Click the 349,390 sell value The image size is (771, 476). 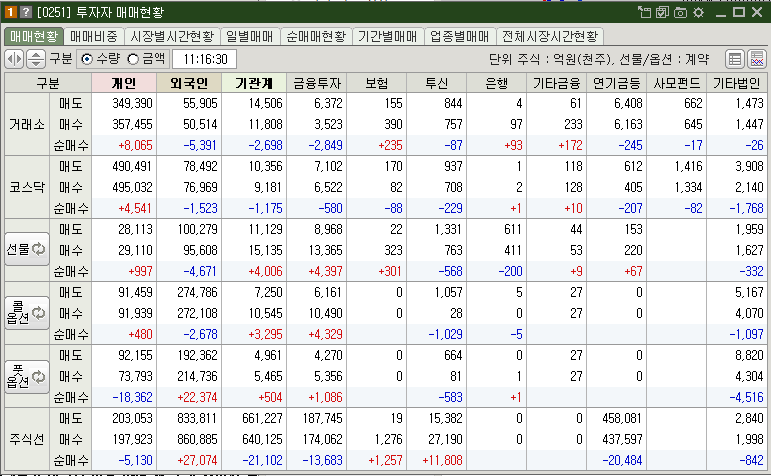pos(132,103)
